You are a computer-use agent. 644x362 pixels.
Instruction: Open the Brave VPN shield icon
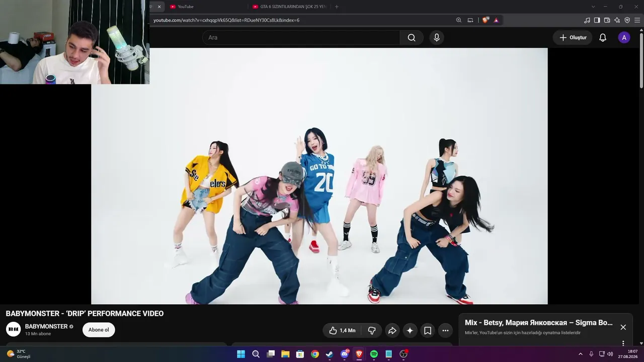pyautogui.click(x=627, y=20)
